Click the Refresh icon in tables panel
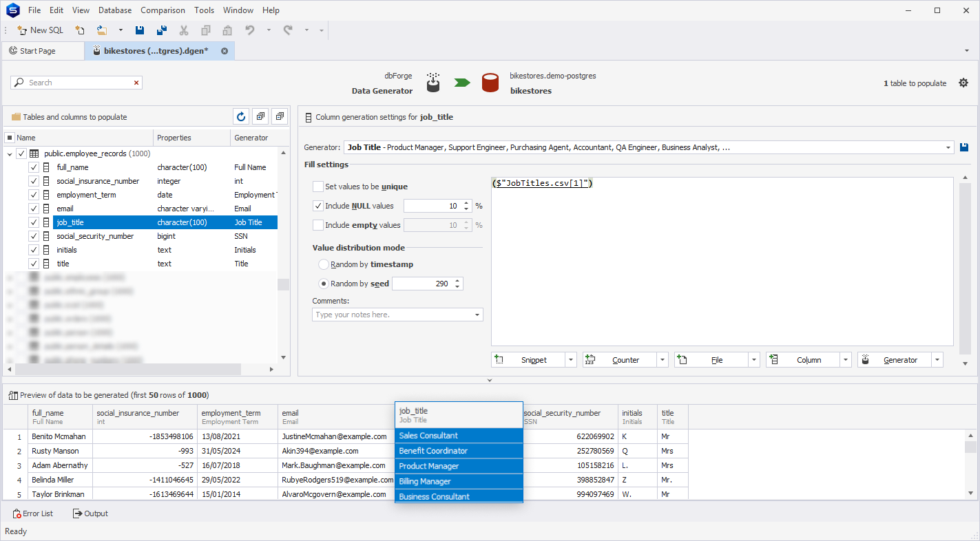 (x=240, y=117)
